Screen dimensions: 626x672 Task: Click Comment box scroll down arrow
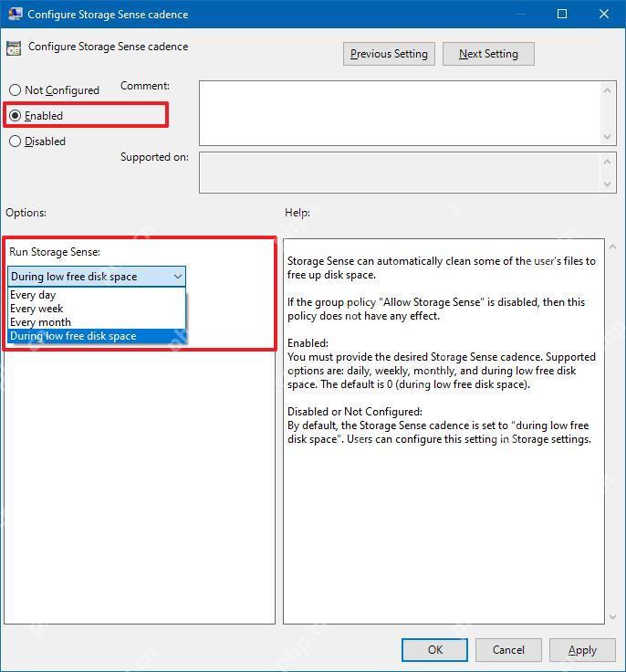coord(607,136)
